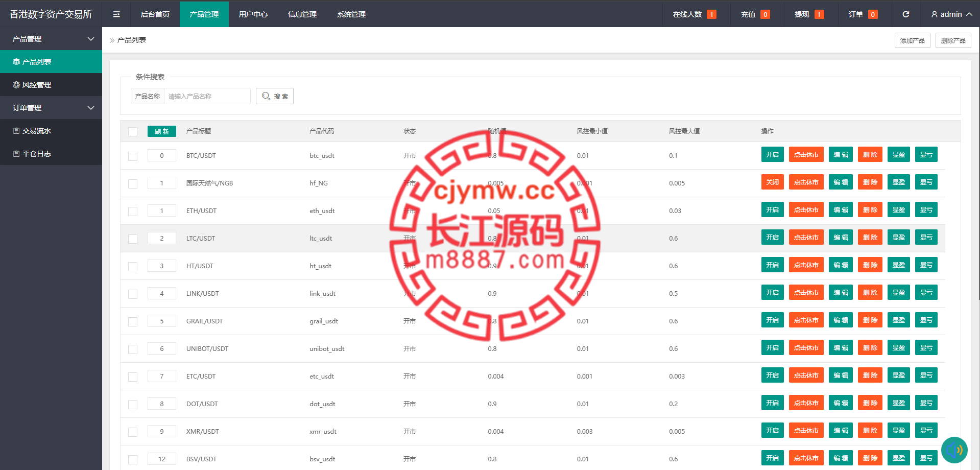Click the DOT/USDT product title

202,404
